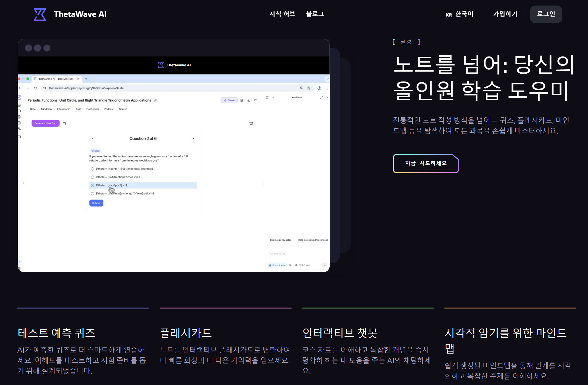Open the 지식 허브 menu item
Image resolution: width=588 pixels, height=385 pixels.
click(x=282, y=14)
